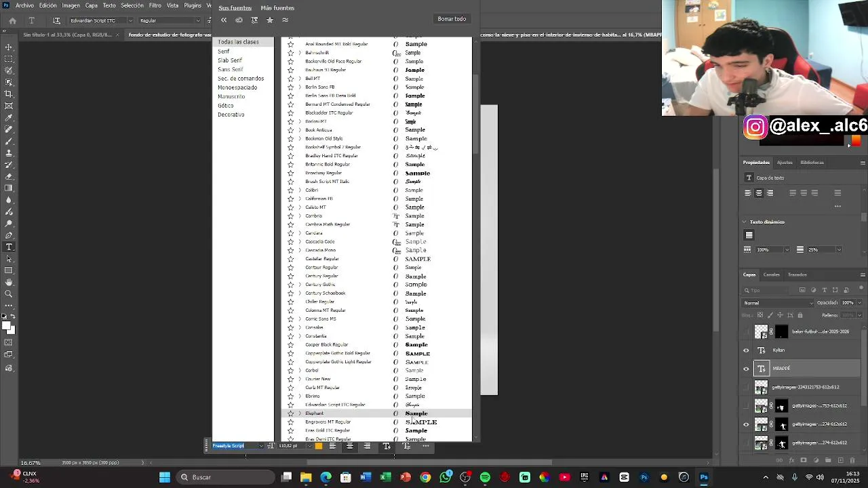Viewport: 868px width, 488px height.
Task: Select the Brush tool
Action: pos(9,141)
